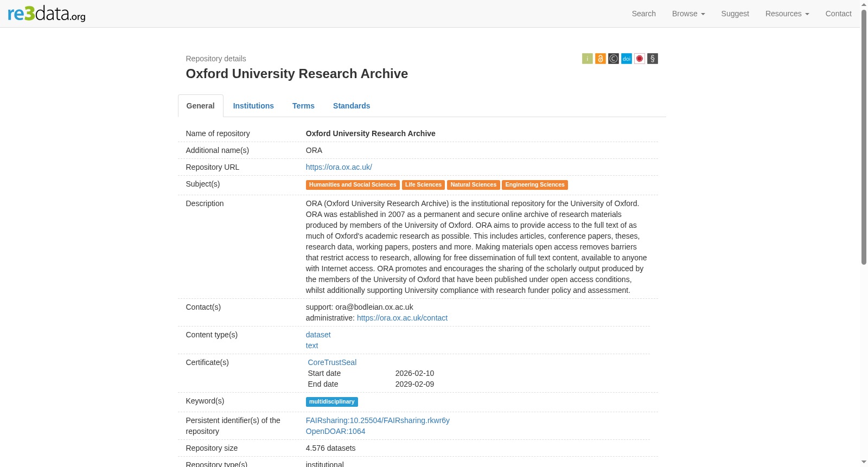The height and width of the screenshot is (467, 868).
Task: Click the green information badge icon
Action: click(x=587, y=59)
